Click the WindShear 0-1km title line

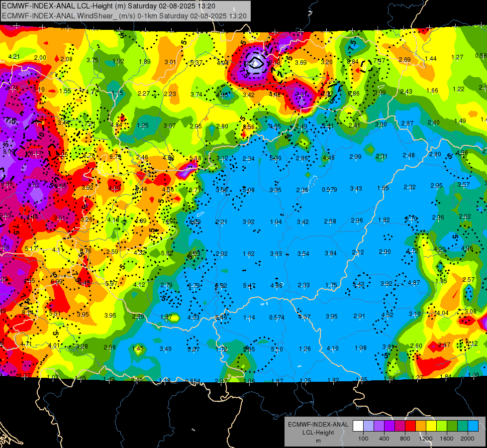click(124, 16)
